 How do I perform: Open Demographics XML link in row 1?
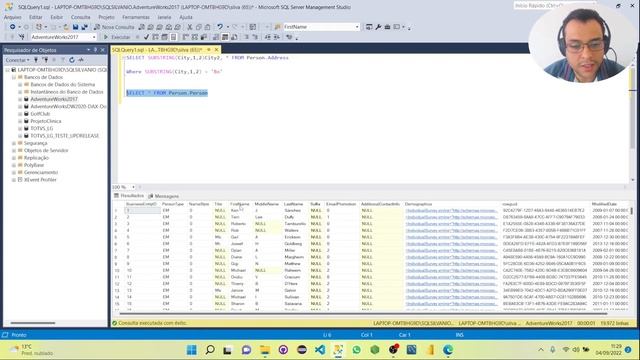point(451,211)
